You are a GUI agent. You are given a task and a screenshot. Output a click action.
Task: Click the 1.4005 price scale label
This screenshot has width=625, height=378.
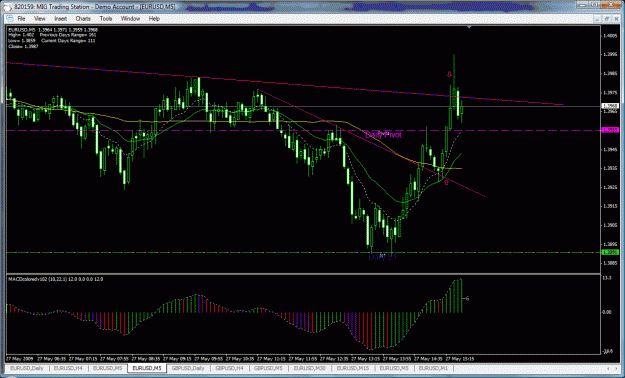(610, 36)
